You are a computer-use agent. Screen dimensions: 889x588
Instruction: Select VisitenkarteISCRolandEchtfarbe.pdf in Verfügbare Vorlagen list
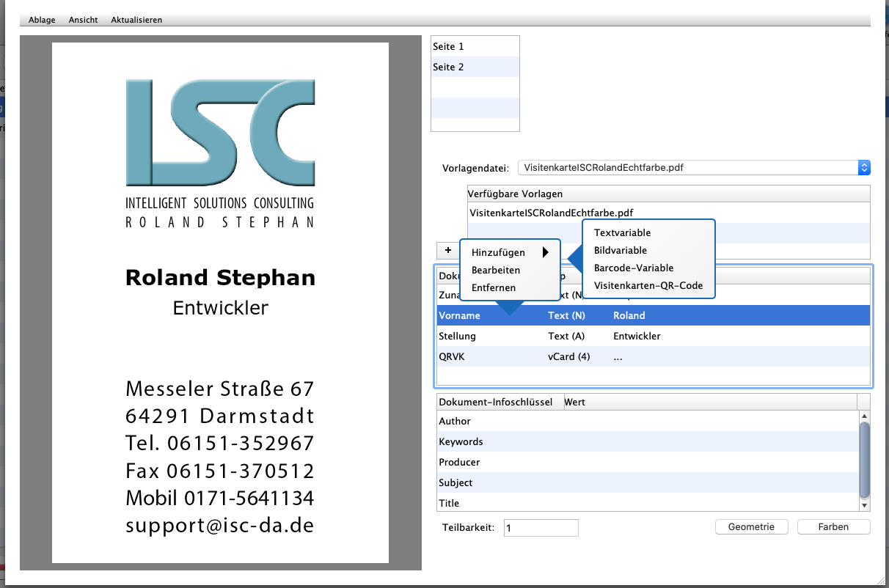tap(668, 213)
